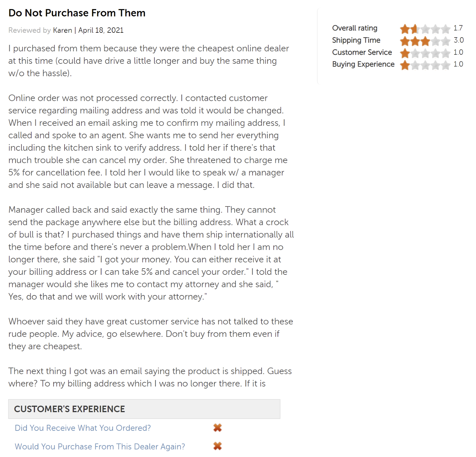
Task: Open 'Would You Purchase From This Dealer Again?' link
Action: 100,447
